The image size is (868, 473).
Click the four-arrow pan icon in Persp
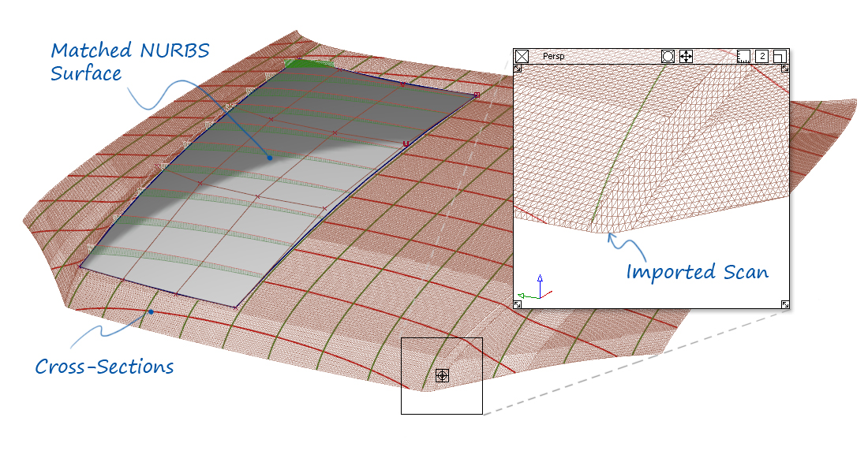pyautogui.click(x=686, y=57)
